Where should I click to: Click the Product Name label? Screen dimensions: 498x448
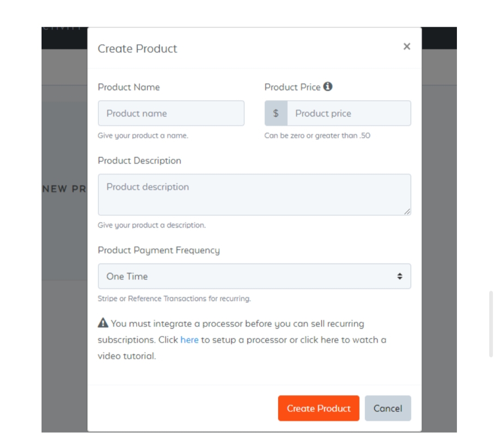[x=129, y=87]
